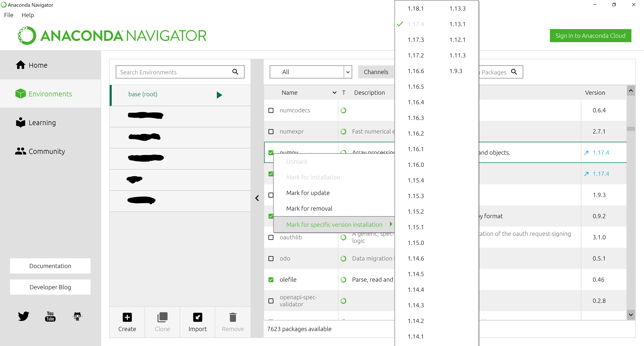Open the GitHub octocat icon link
644x346 pixels.
click(x=77, y=316)
